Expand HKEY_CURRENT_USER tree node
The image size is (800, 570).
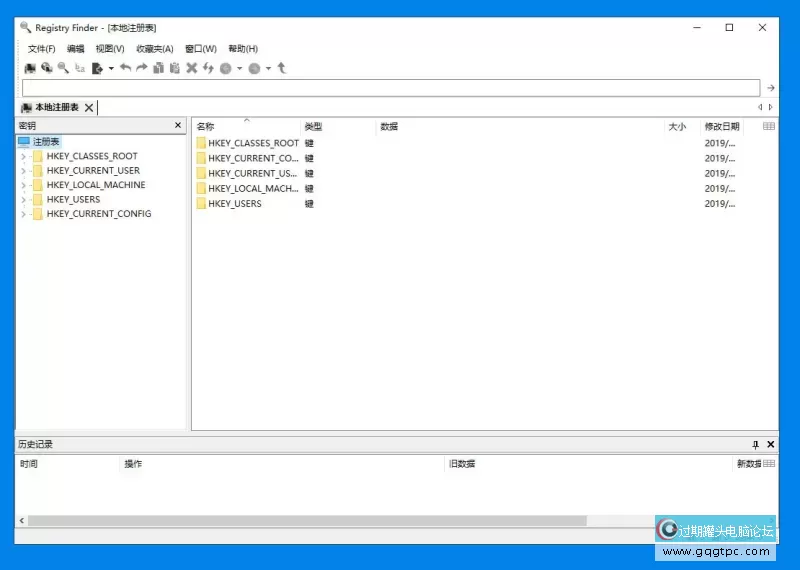[x=23, y=171]
